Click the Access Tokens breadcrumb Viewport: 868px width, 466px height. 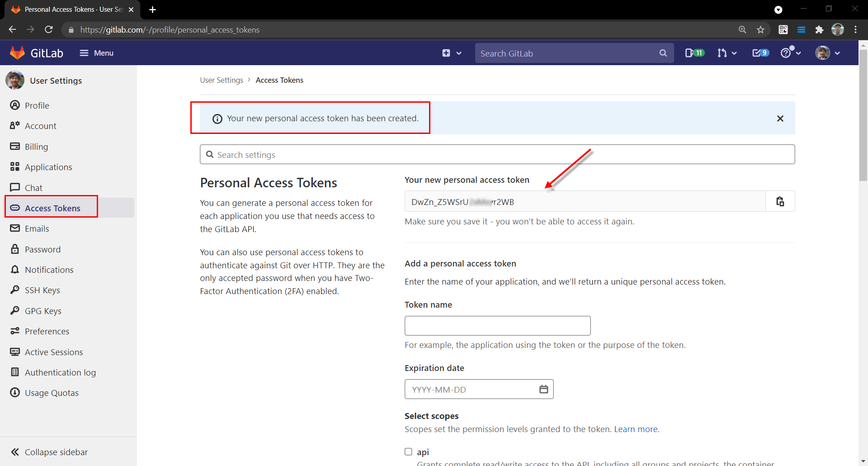[x=279, y=80]
